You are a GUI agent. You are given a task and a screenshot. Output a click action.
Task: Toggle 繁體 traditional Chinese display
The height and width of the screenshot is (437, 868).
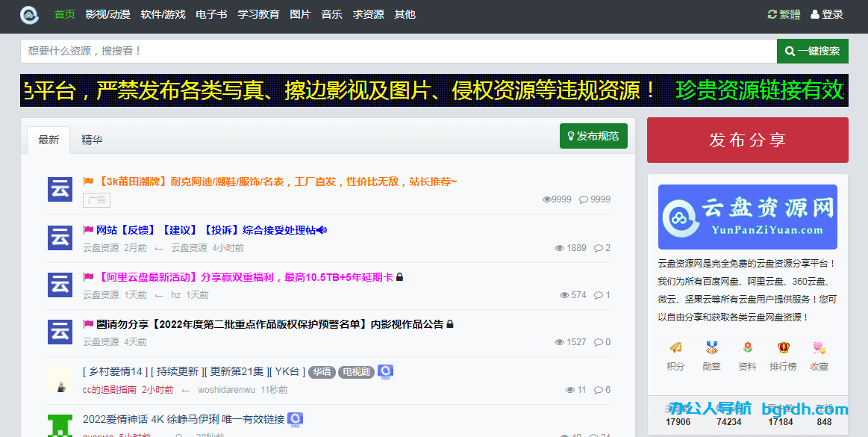tap(784, 15)
